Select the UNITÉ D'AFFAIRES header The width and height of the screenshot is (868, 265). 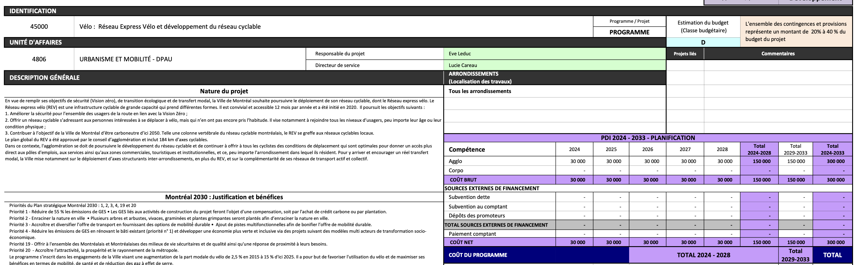click(335, 42)
